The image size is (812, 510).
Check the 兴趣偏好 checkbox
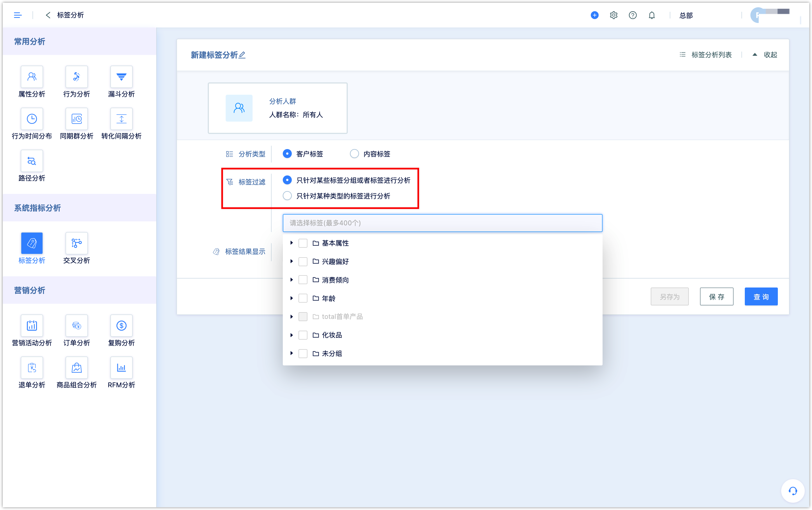[303, 261]
